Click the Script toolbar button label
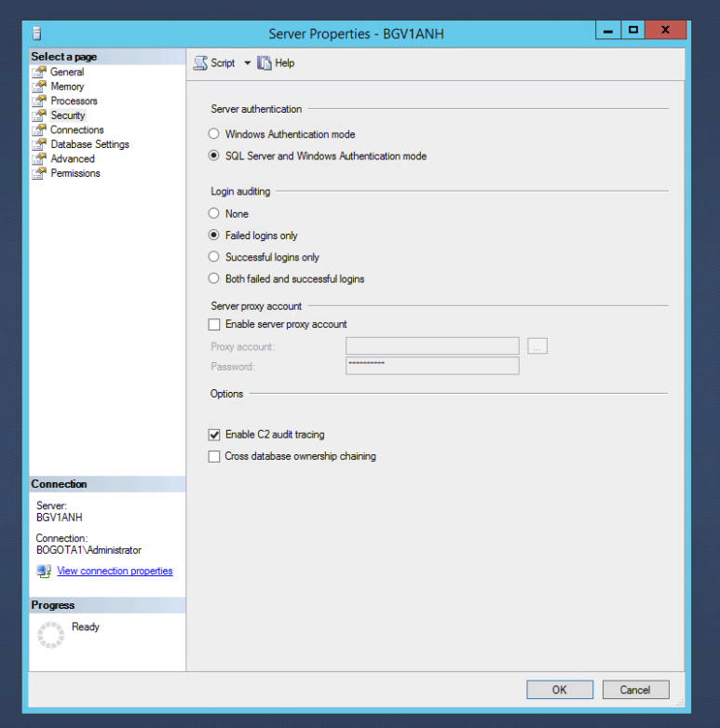This screenshot has width=720, height=728. click(223, 63)
